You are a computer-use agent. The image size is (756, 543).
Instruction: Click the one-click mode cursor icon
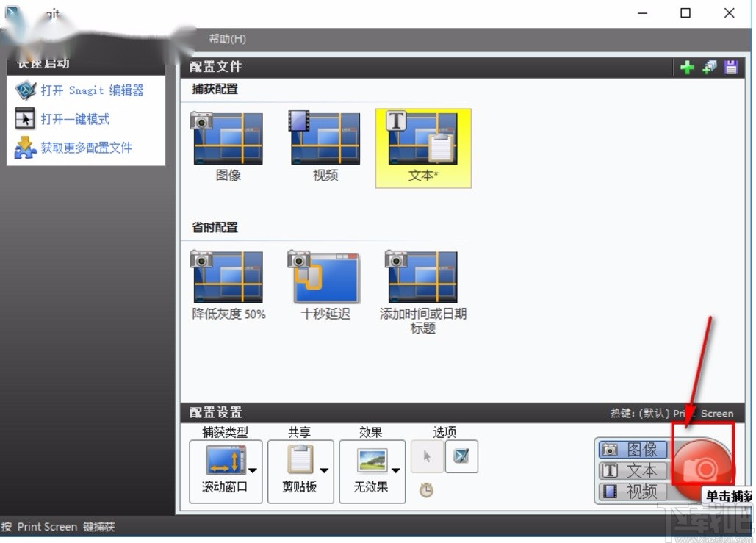[x=25, y=118]
